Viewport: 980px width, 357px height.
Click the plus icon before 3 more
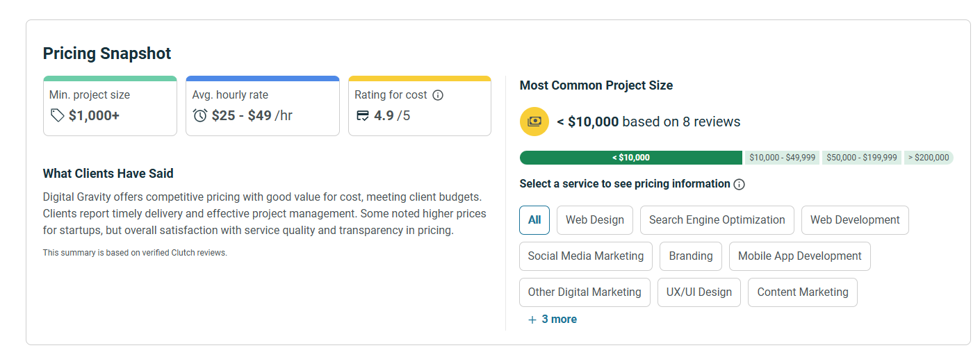(532, 319)
